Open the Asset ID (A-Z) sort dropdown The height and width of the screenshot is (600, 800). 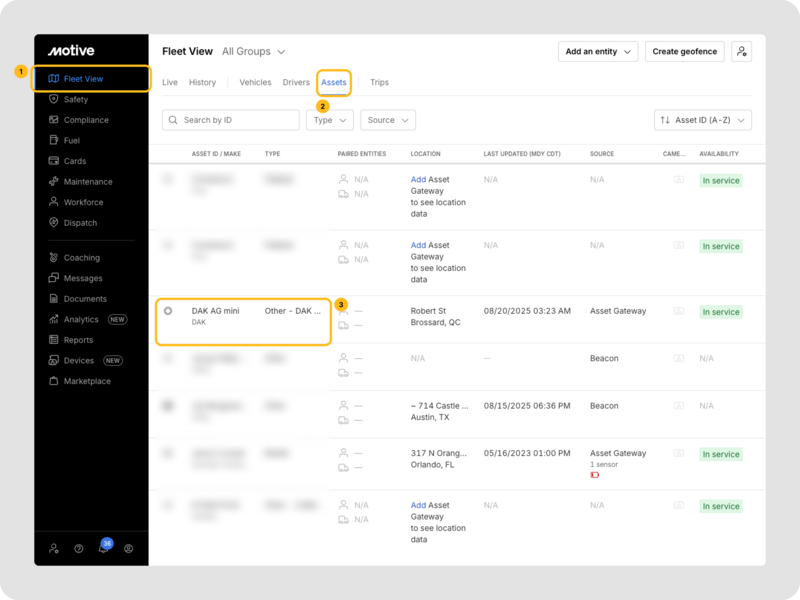tap(703, 120)
